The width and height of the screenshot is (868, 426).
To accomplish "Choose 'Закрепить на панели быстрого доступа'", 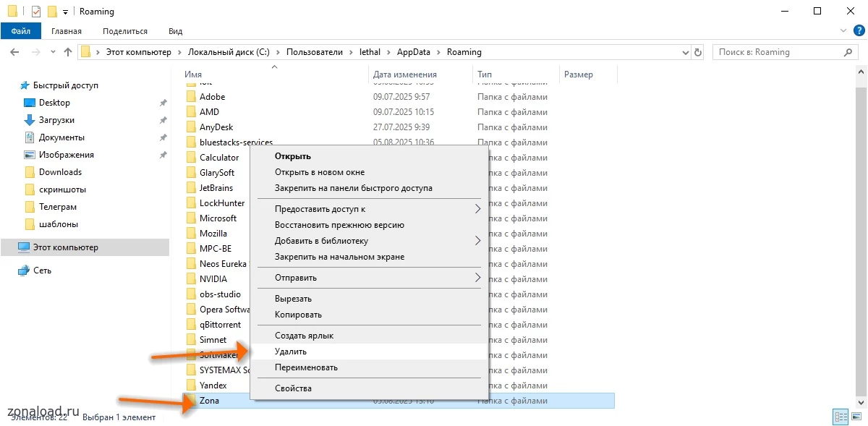I will (354, 188).
